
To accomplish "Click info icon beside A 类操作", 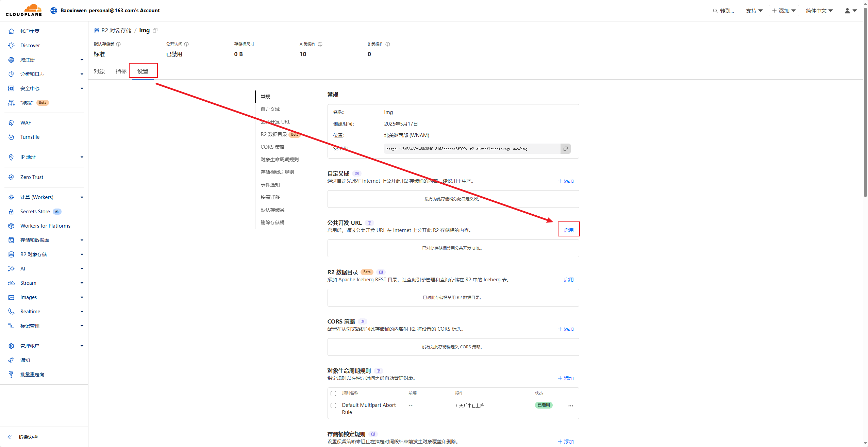I will pyautogui.click(x=320, y=44).
